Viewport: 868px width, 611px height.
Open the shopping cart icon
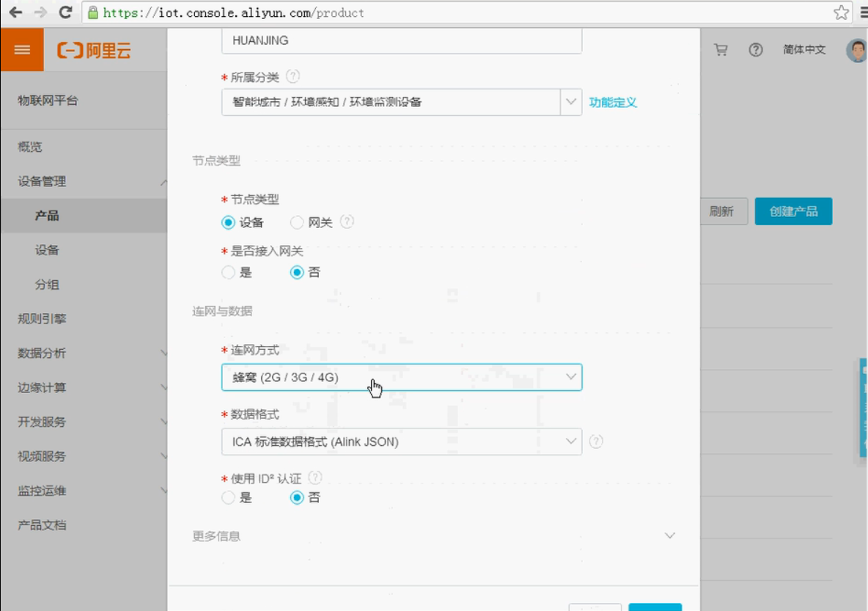point(721,50)
